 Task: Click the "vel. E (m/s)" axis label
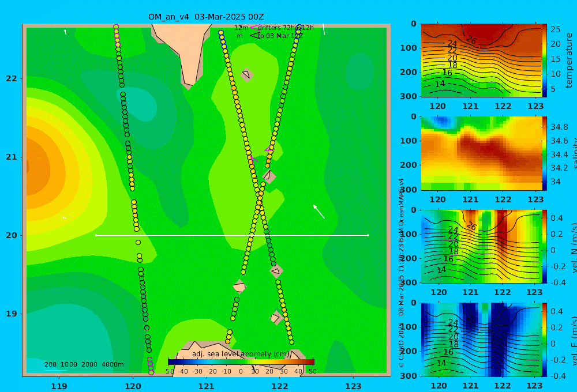pyautogui.click(x=574, y=341)
